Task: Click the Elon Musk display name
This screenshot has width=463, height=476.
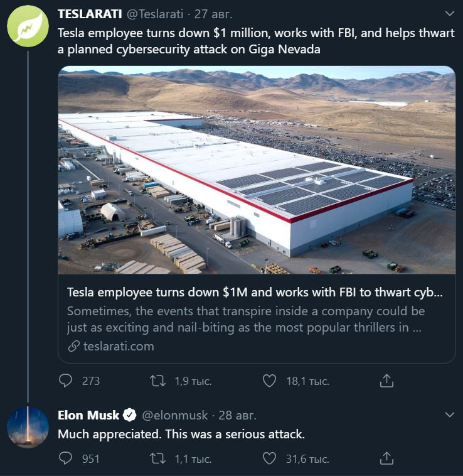Action: 88,415
